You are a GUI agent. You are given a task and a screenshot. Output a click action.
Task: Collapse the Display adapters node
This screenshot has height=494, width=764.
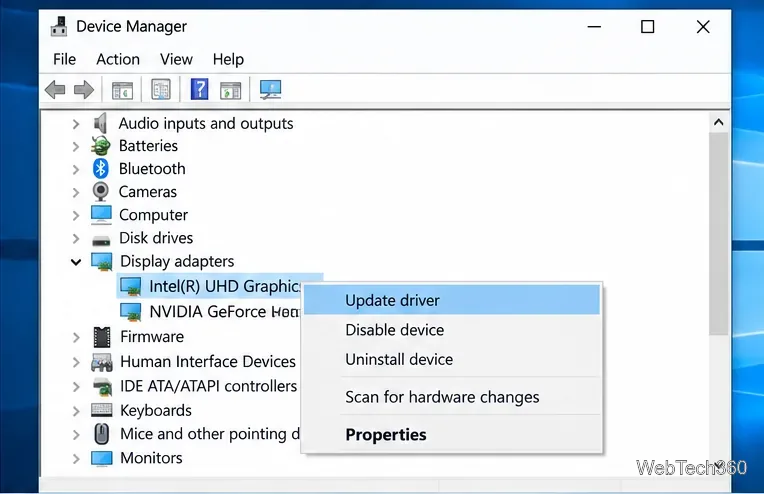pos(76,262)
